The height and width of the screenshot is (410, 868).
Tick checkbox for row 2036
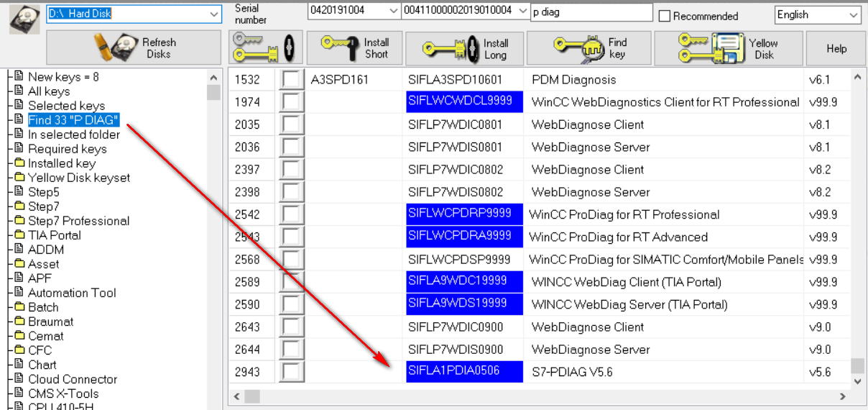click(x=291, y=147)
